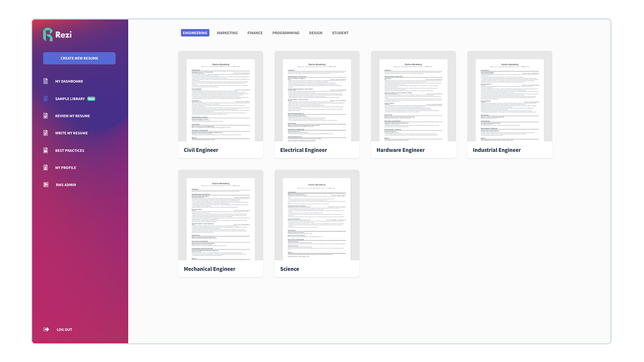Click the Log Out arrow icon
Image resolution: width=644 pixels, height=362 pixels.
pyautogui.click(x=46, y=330)
